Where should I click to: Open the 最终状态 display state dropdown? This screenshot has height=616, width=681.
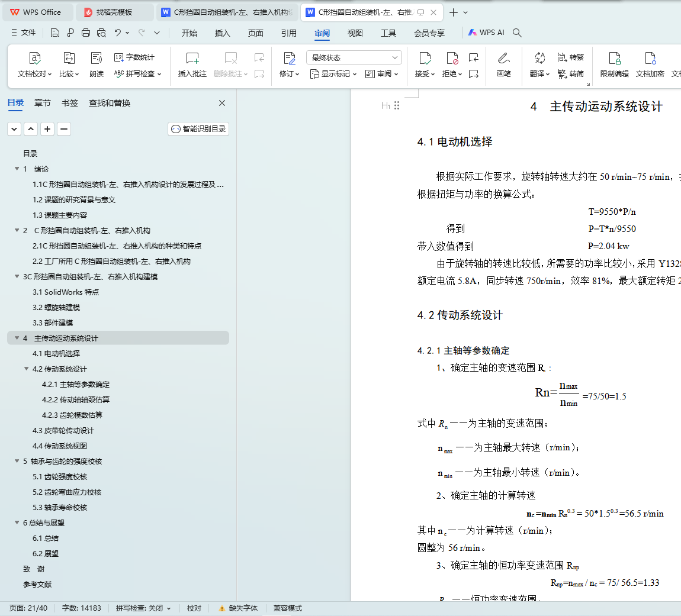pyautogui.click(x=354, y=57)
